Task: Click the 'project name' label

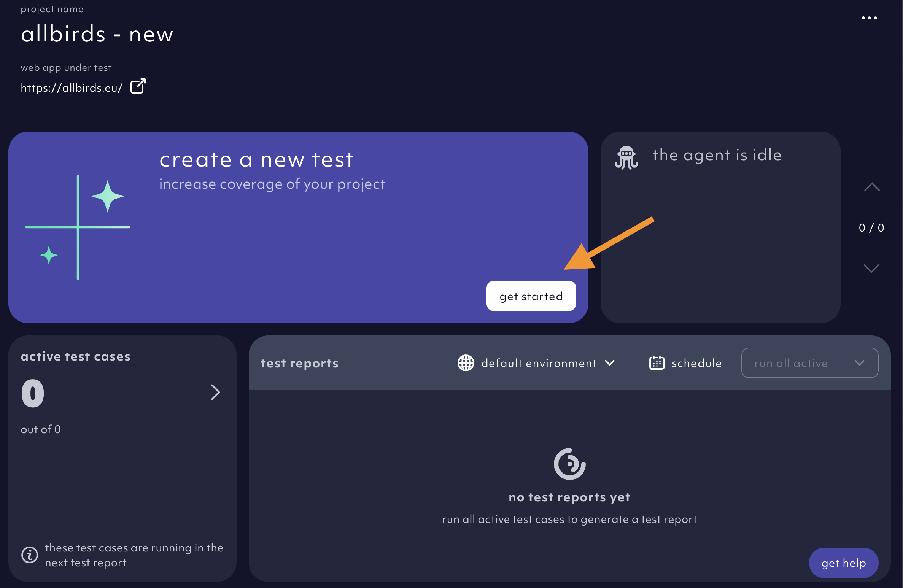Action: tap(52, 9)
